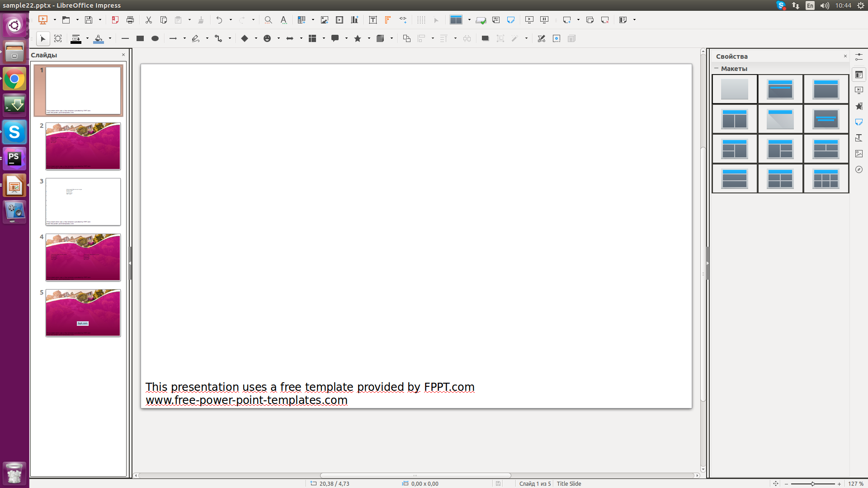Viewport: 868px width, 488px height.
Task: Start the slideshow from first slide
Action: pyautogui.click(x=529, y=20)
